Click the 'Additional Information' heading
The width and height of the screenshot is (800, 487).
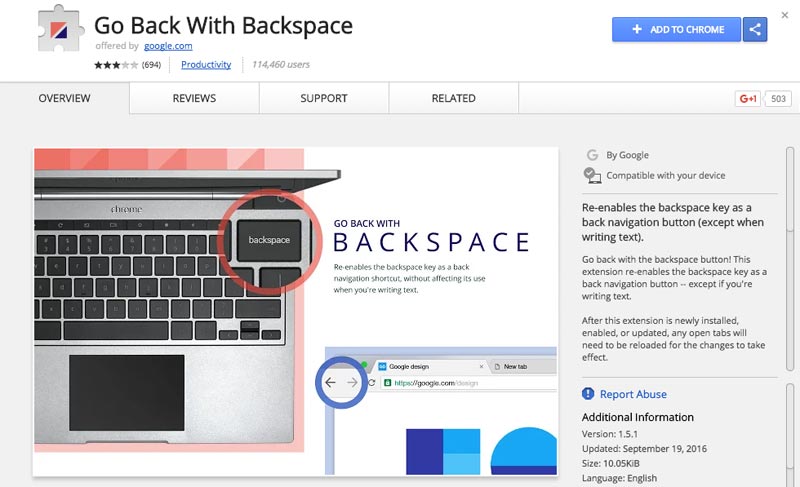coord(638,417)
